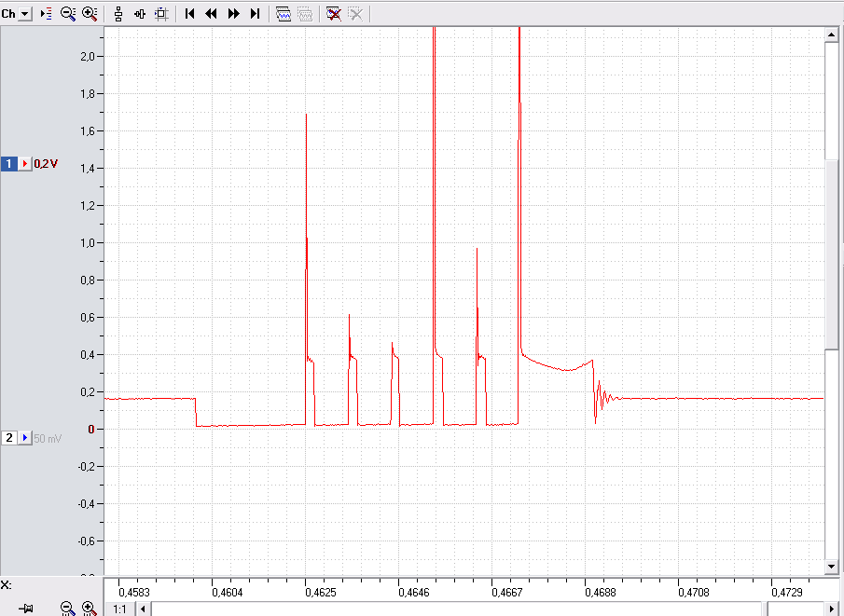Click the horizontal scrollbar right arrow

831,609
